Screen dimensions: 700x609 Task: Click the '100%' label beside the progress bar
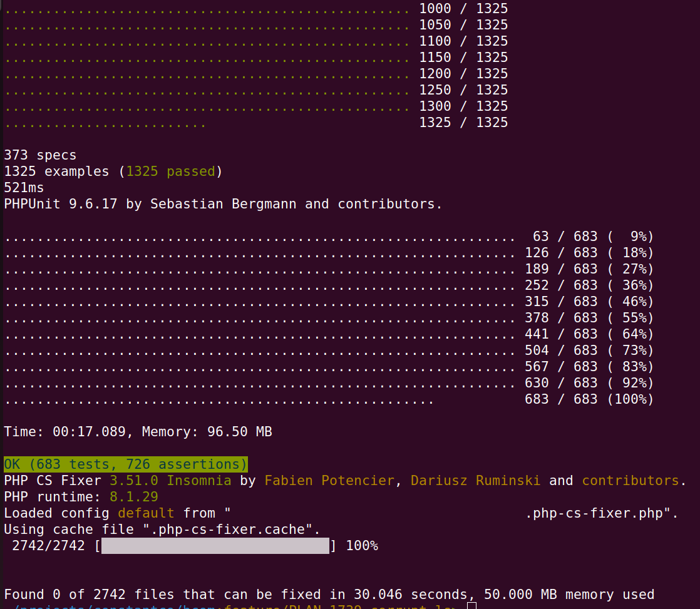point(362,546)
